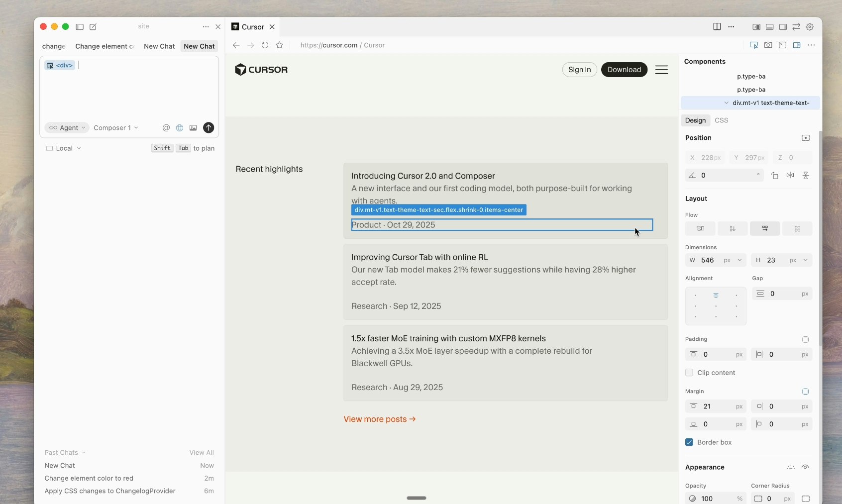The width and height of the screenshot is (842, 504).
Task: Open the 'Change element c' chat tab
Action: [x=105, y=46]
